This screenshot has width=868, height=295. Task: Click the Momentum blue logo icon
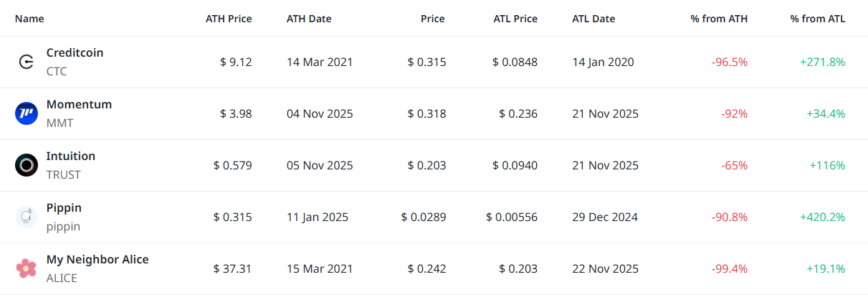tap(26, 113)
